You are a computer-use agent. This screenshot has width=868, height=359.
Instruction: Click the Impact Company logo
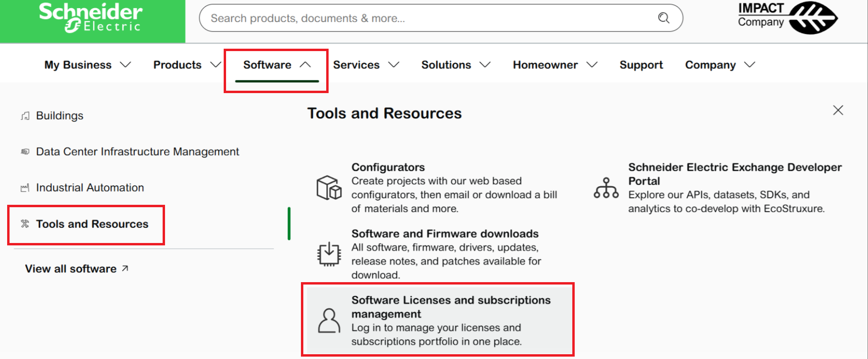pyautogui.click(x=787, y=18)
